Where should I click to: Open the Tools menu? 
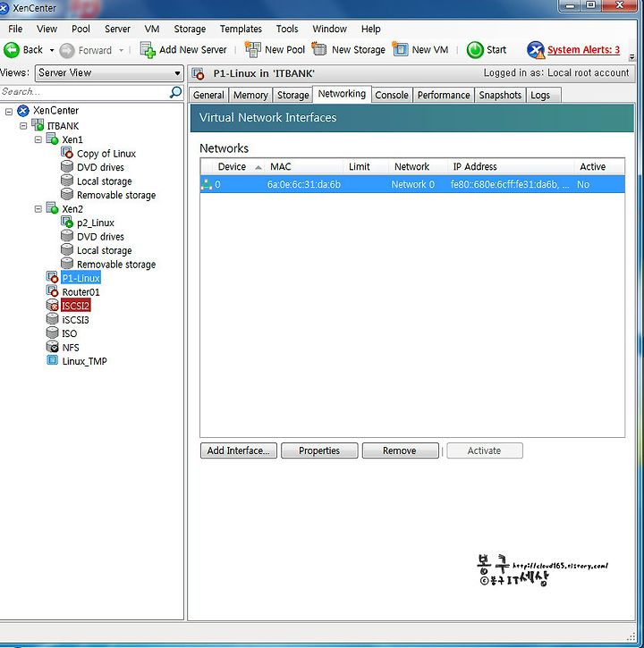(x=287, y=29)
